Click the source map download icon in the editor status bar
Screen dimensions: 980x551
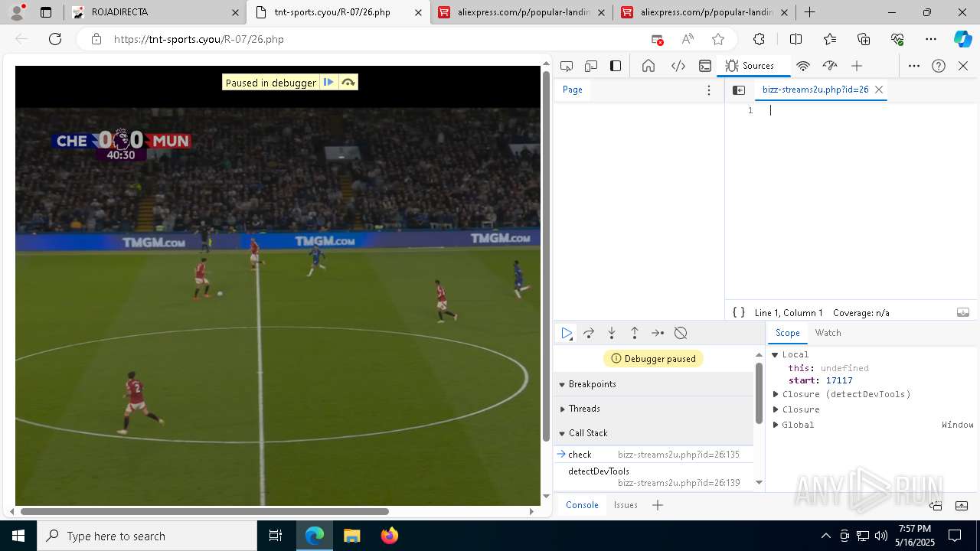tap(963, 312)
